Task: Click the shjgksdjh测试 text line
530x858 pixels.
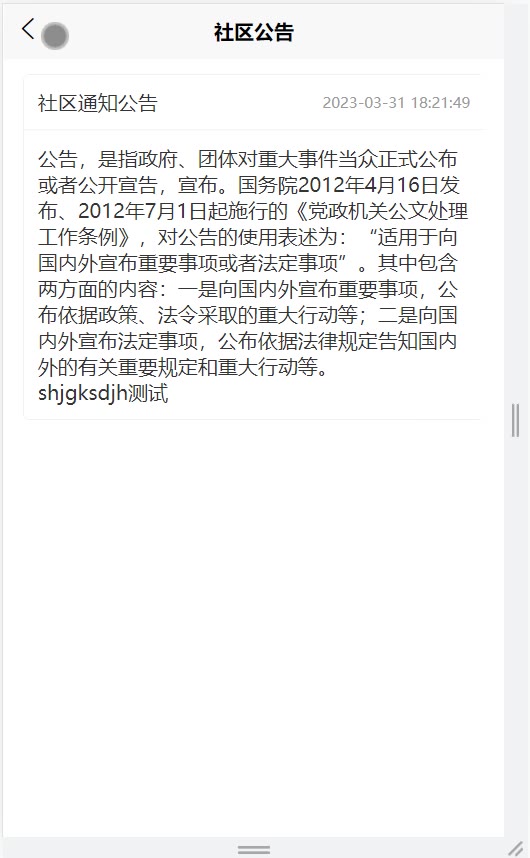Action: [x=103, y=393]
